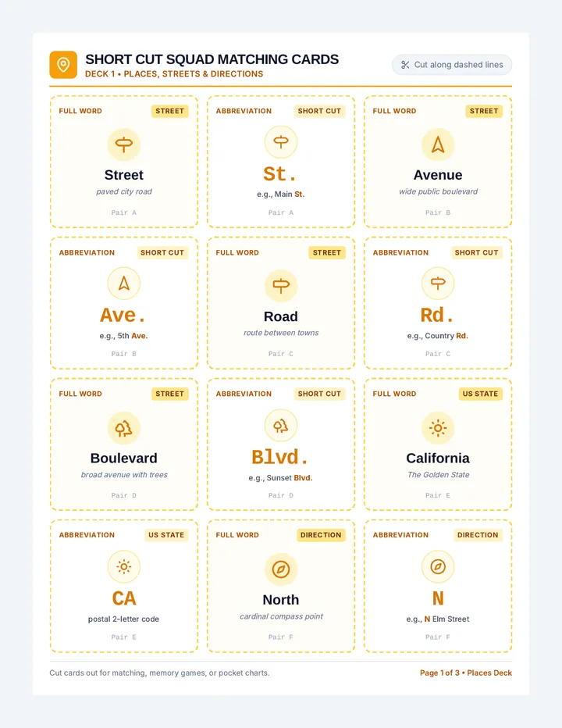The height and width of the screenshot is (728, 562).
Task: Click the large Blvd. abbreviation text
Action: [281, 457]
